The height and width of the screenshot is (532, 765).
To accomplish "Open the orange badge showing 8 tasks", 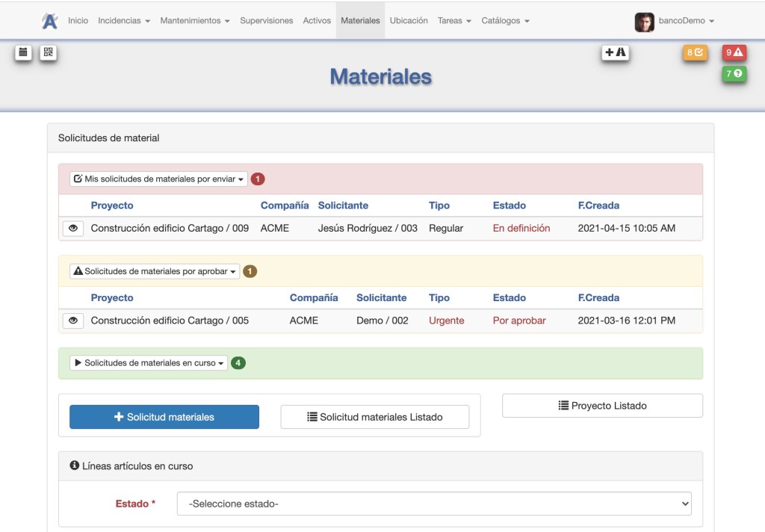I will 695,52.
